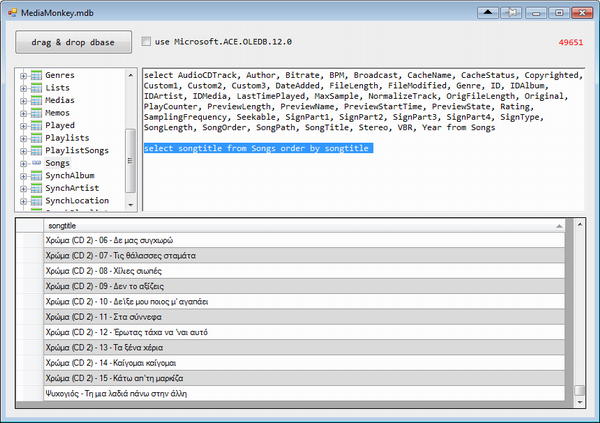Select the Playlists table label
This screenshot has height=423, width=600.
(x=67, y=138)
